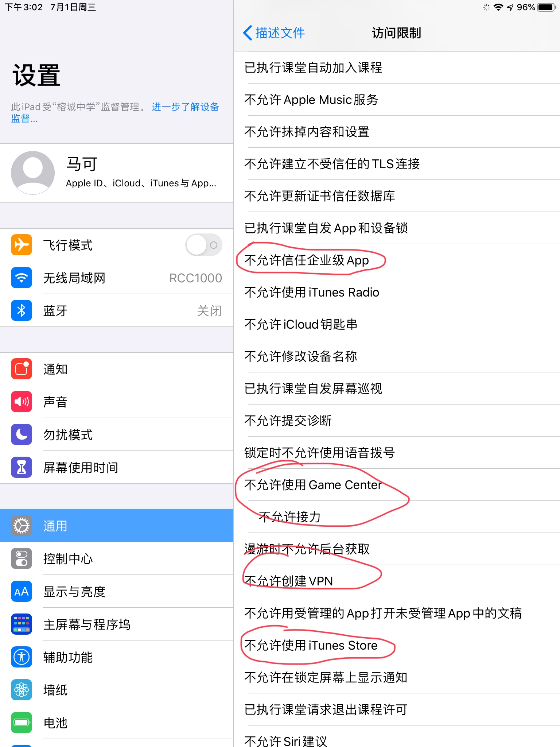This screenshot has width=560, height=747.
Task: Open 主屏幕与程序坞 settings
Action: click(x=117, y=624)
